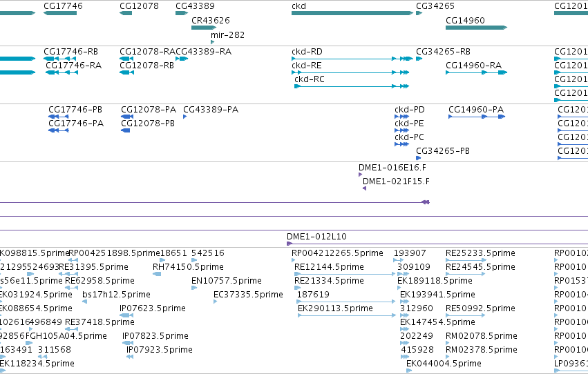Image resolution: width=588 pixels, height=374 pixels.
Task: Open the ckd-RD transcript label
Action: pyautogui.click(x=307, y=52)
